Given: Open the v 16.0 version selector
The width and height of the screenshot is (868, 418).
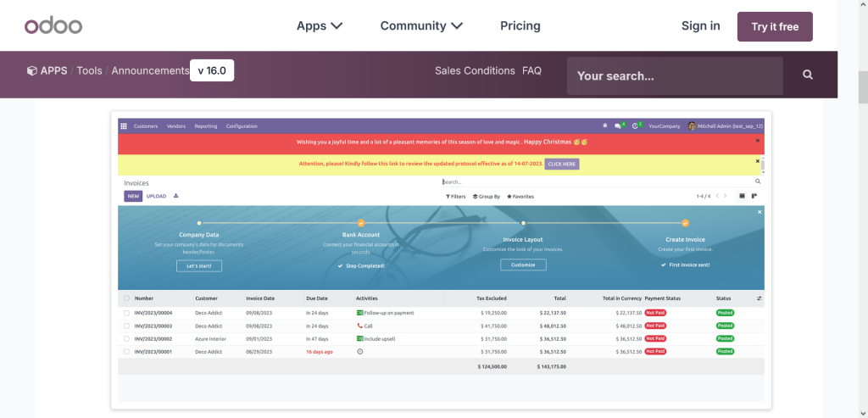Looking at the screenshot, I should click(212, 70).
